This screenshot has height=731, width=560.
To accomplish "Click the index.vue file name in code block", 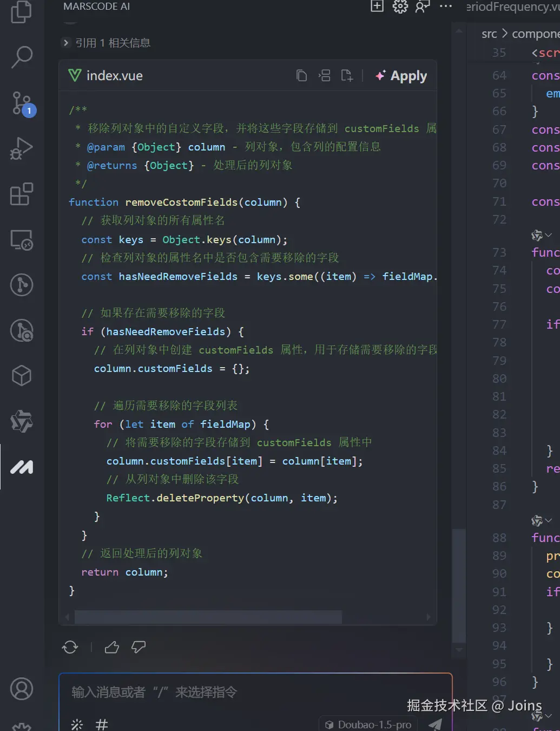I will coord(115,76).
